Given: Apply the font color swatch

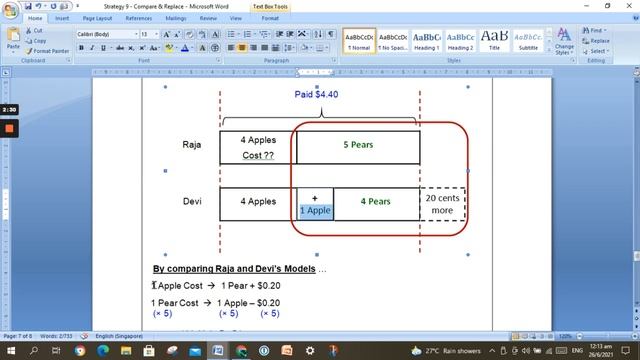Looking at the screenshot, I should 184,48.
